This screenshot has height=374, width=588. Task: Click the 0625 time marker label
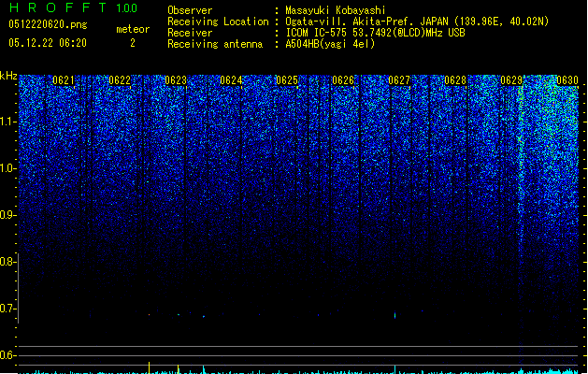(287, 80)
